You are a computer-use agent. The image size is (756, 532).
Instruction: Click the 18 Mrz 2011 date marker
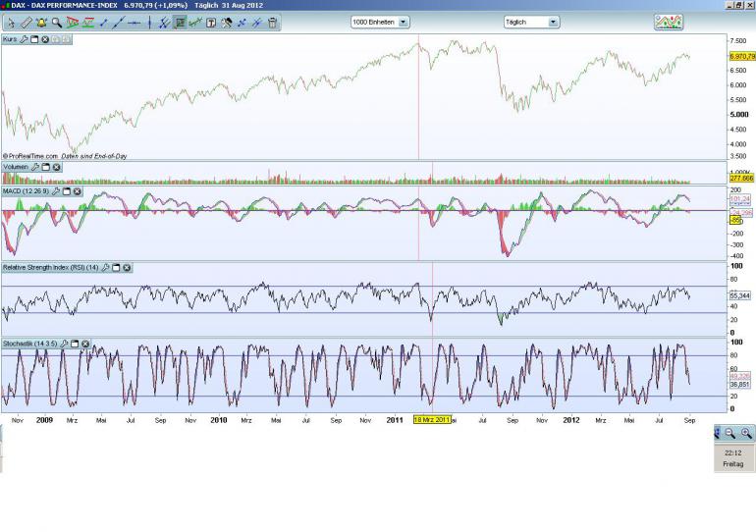coord(432,420)
